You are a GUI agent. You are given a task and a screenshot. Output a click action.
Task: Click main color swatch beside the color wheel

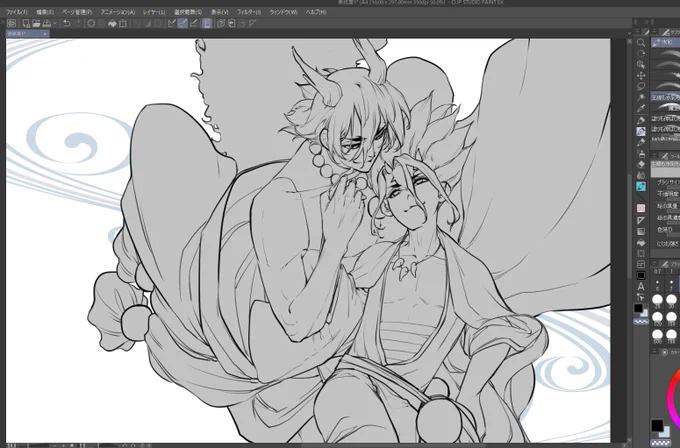tap(657, 425)
